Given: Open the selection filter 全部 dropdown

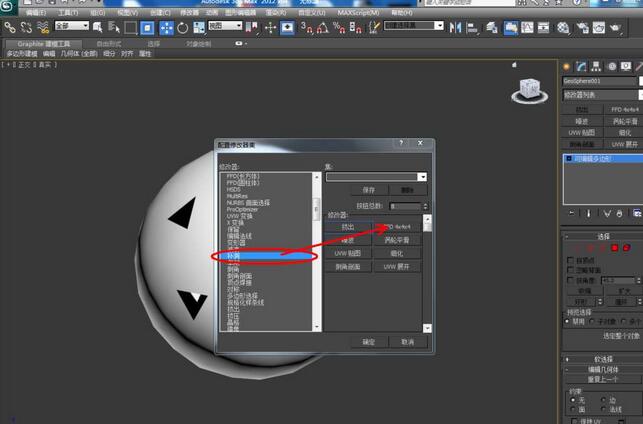Looking at the screenshot, I should tap(72, 27).
